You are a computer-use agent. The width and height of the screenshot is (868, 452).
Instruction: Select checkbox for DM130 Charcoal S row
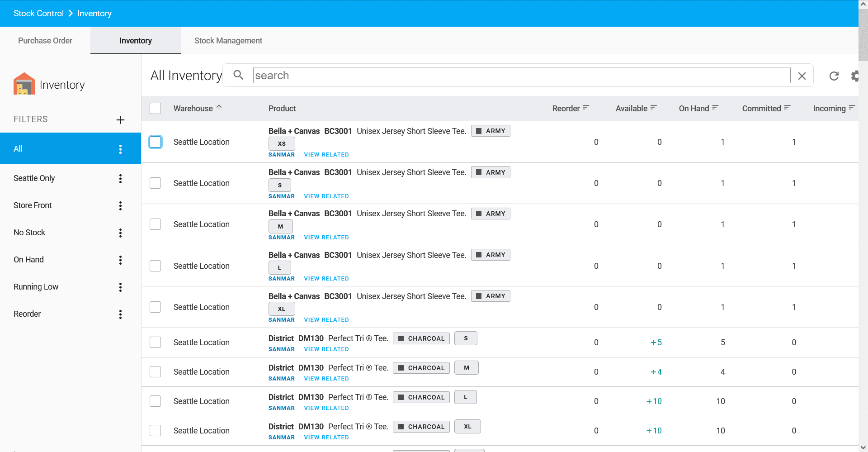point(155,343)
